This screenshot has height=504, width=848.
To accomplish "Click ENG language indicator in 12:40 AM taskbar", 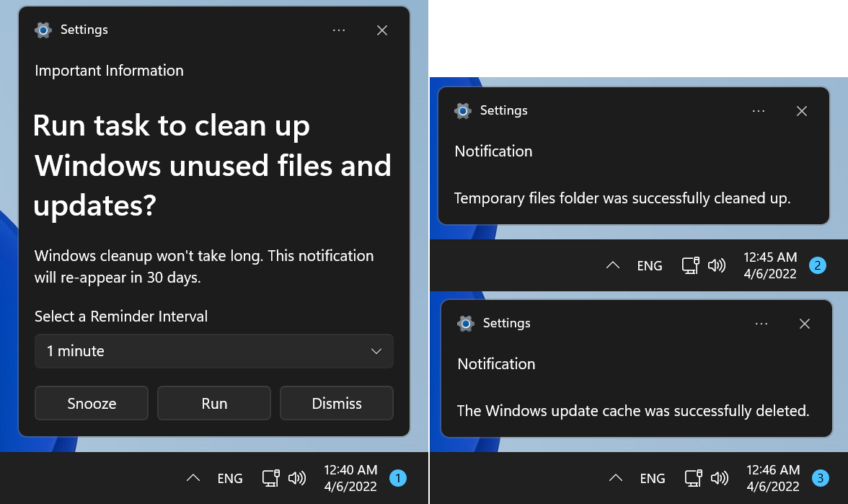I will (230, 479).
